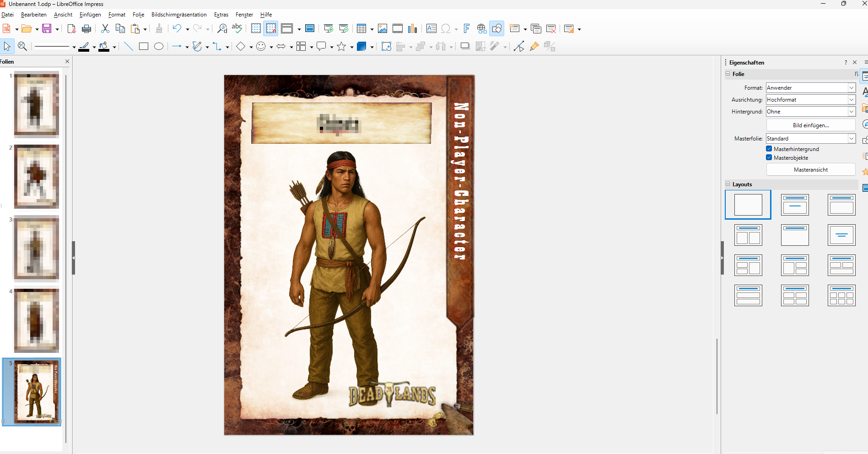Click the Save document icon
The width and height of the screenshot is (868, 454).
click(46, 29)
